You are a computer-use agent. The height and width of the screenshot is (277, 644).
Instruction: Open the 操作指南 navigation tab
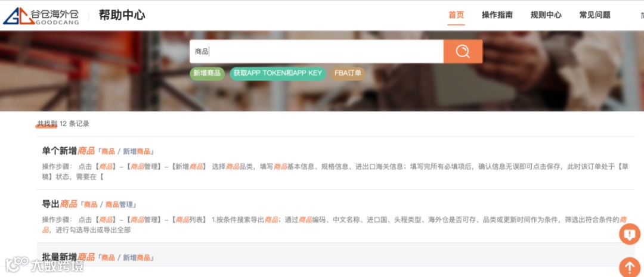coord(497,15)
